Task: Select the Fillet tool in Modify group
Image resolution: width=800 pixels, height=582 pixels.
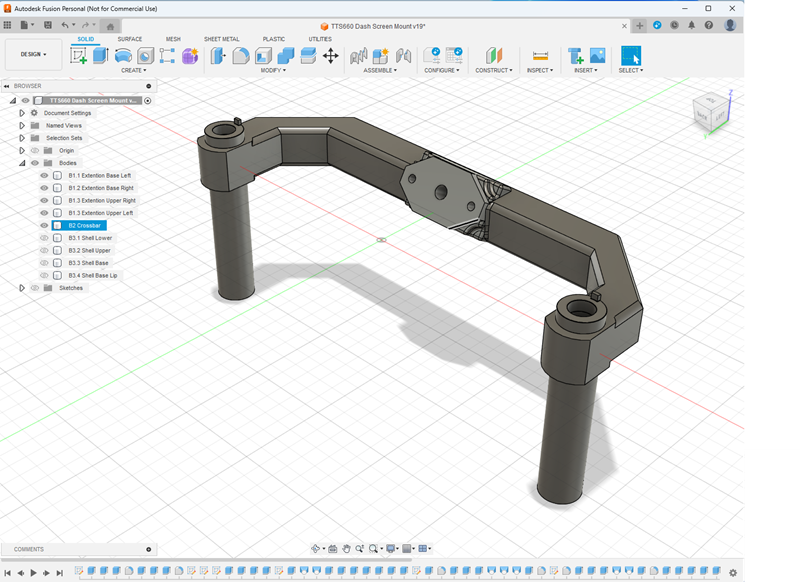Action: pos(241,56)
